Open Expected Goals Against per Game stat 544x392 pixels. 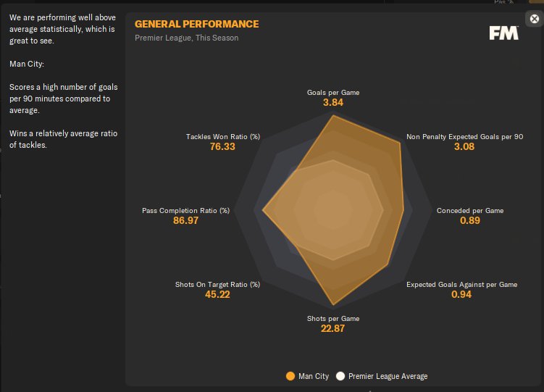click(461, 285)
